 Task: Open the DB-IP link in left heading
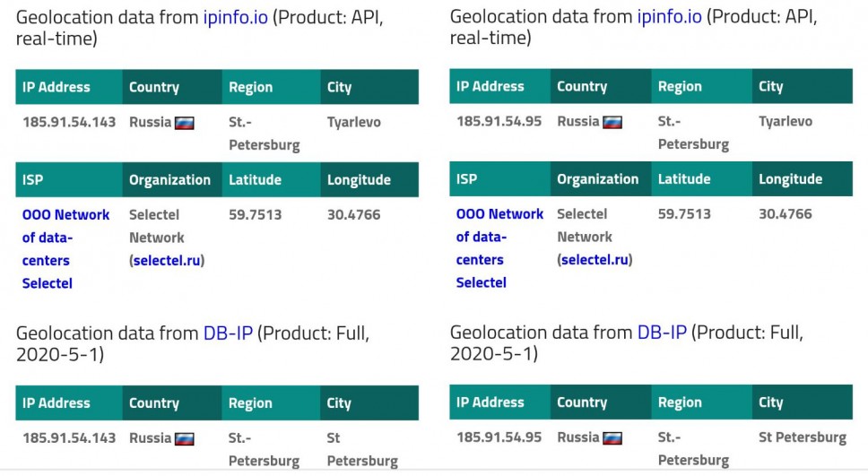tap(228, 333)
